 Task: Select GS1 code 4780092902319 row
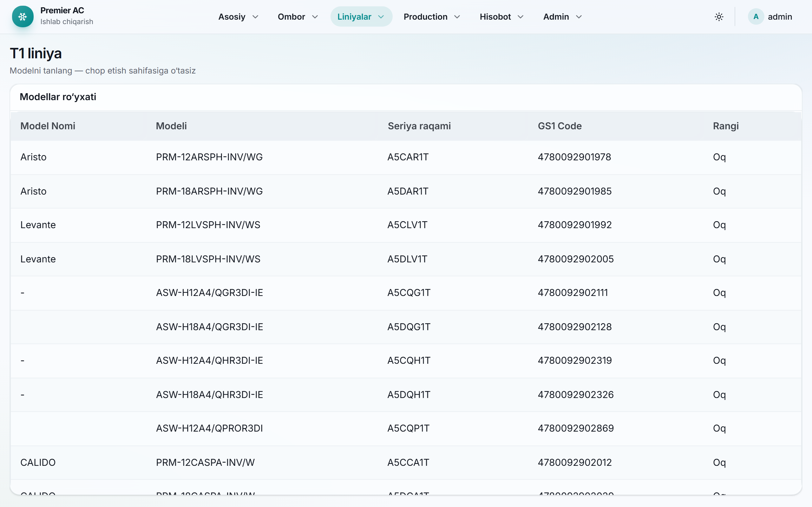pyautogui.click(x=406, y=361)
